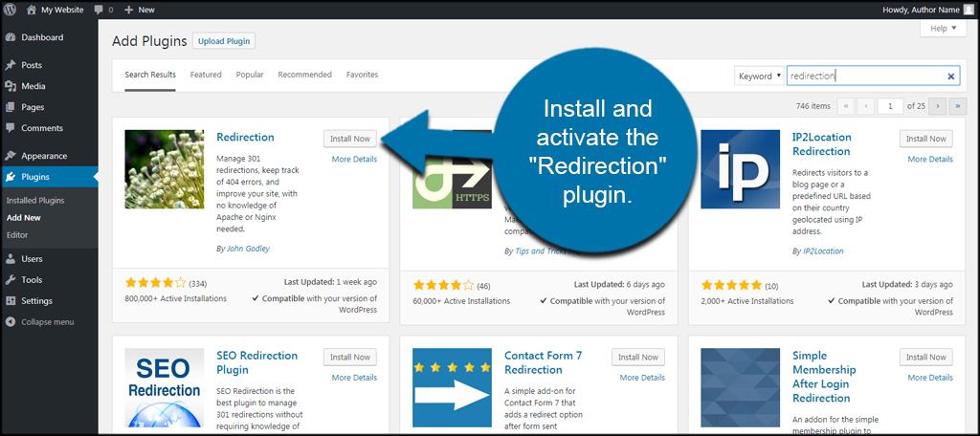This screenshot has height=436, width=980.
Task: Select the Plugins sidebar menu
Action: (x=49, y=177)
